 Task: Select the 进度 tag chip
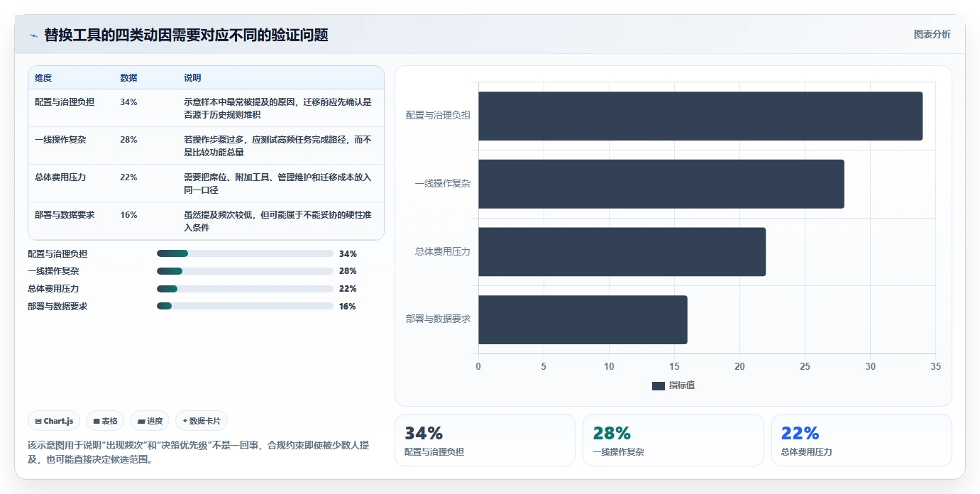click(150, 421)
